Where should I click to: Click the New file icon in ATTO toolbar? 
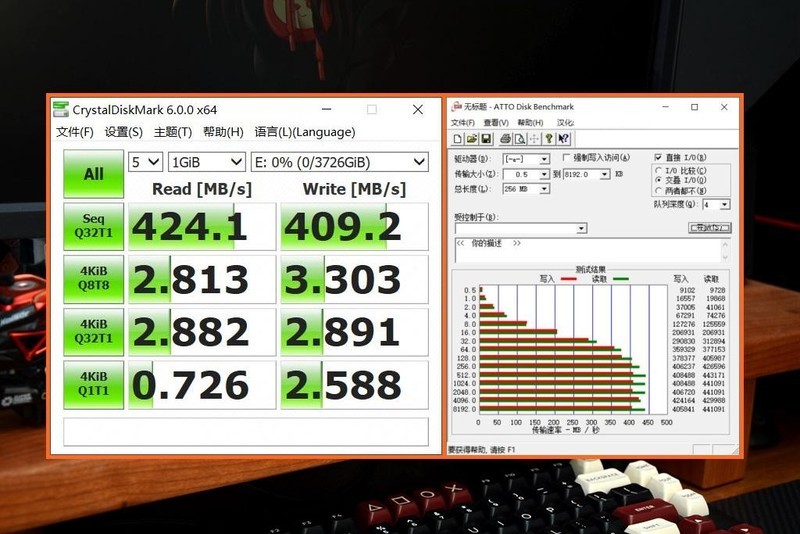pos(458,139)
